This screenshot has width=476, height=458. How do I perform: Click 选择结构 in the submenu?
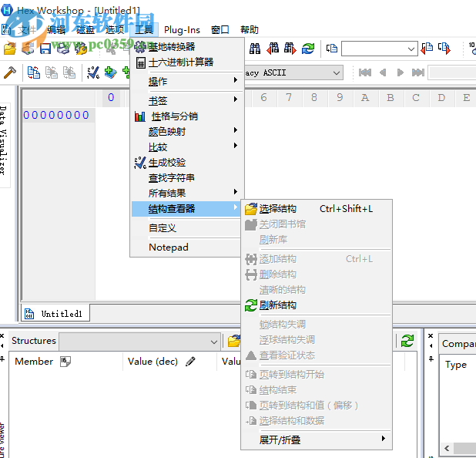click(317, 209)
